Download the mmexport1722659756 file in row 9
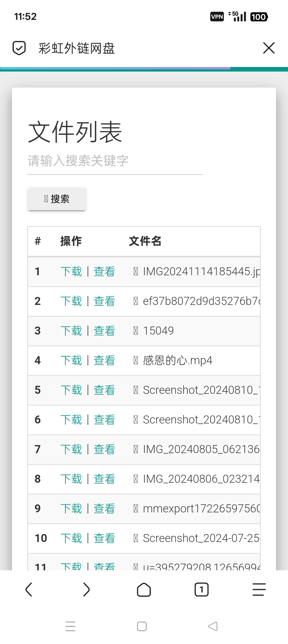Viewport: 288px width, 644px height. (x=71, y=509)
